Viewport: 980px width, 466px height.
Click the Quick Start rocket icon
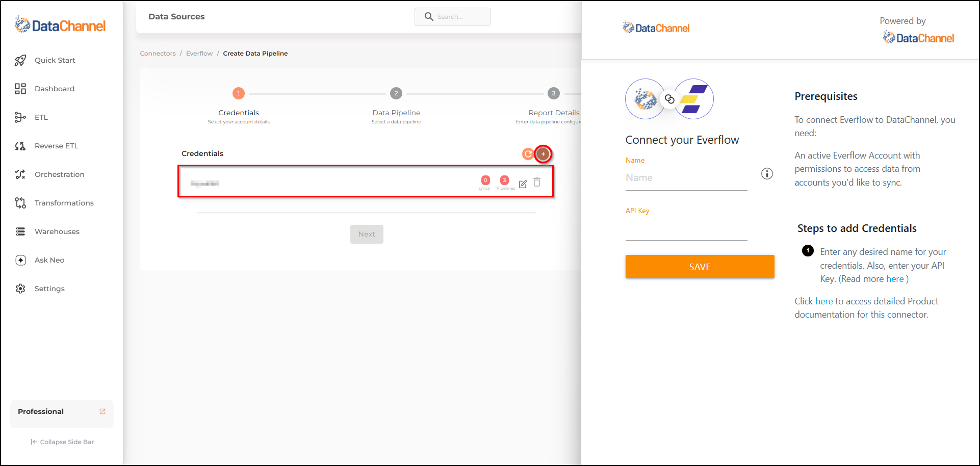point(20,60)
